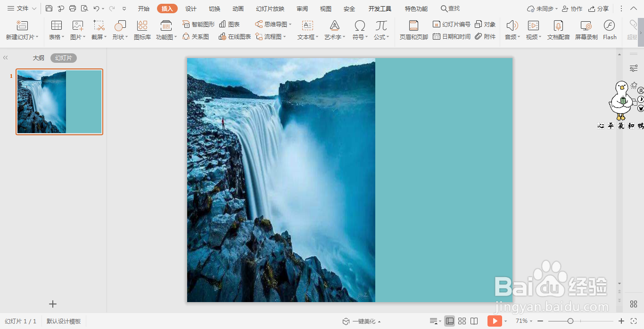Expand the 思维导图 mind map dropdown
644x329 pixels.
[x=273, y=24]
